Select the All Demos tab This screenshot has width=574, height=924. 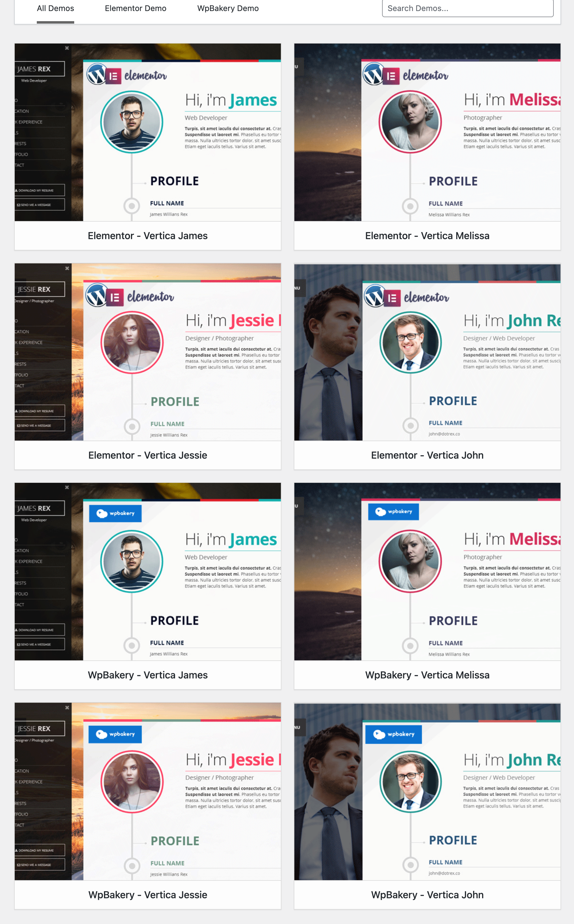point(55,8)
